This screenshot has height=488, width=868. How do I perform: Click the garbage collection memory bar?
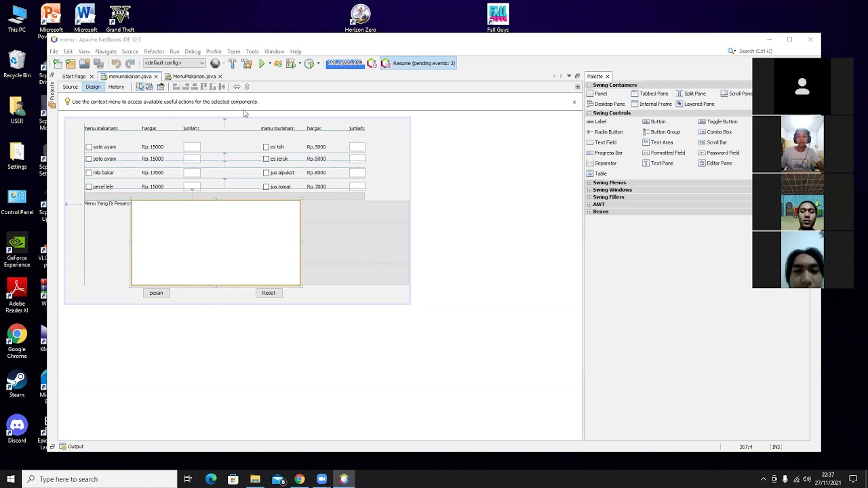tap(345, 63)
